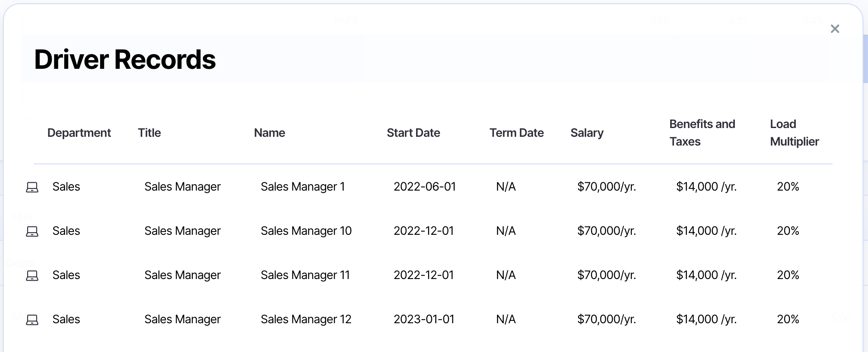Click the Driver Records heading
The height and width of the screenshot is (352, 868).
pyautogui.click(x=125, y=59)
